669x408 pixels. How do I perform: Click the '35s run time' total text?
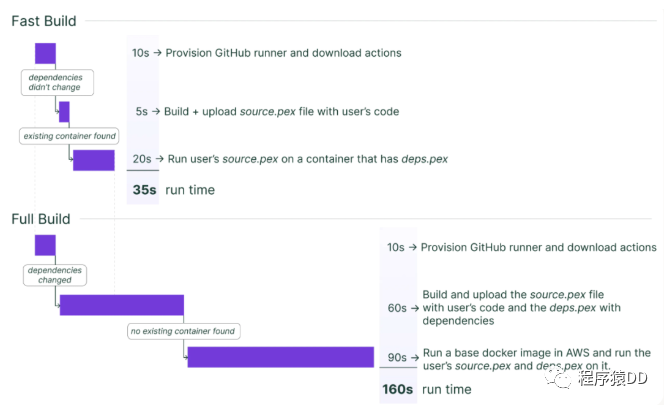pyautogui.click(x=174, y=190)
